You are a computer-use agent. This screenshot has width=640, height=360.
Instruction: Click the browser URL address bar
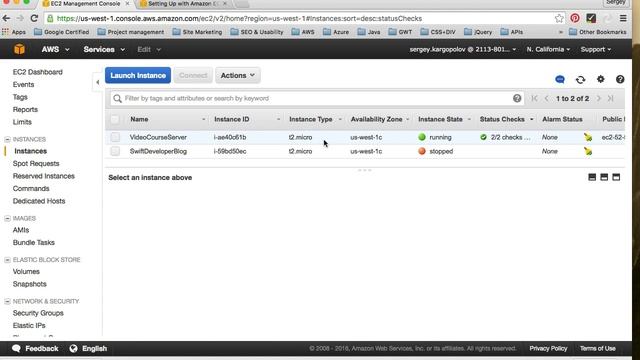pos(302,18)
